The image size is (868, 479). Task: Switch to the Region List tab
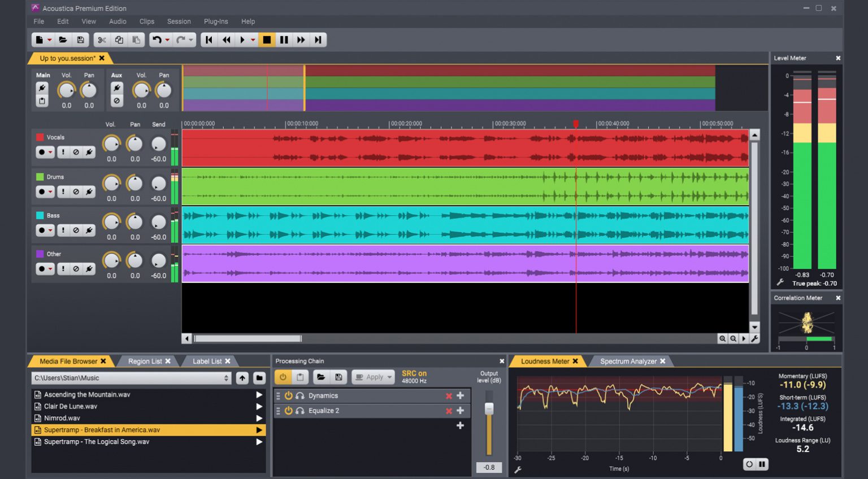(x=145, y=361)
